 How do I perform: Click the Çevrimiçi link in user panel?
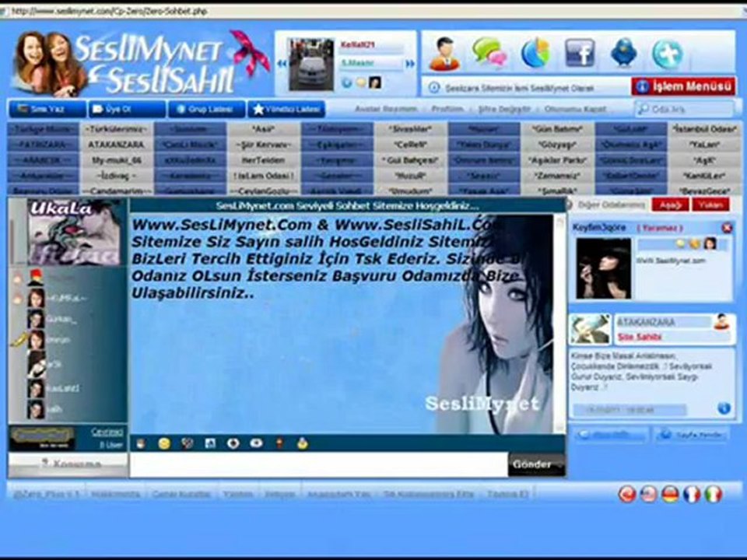(107, 432)
